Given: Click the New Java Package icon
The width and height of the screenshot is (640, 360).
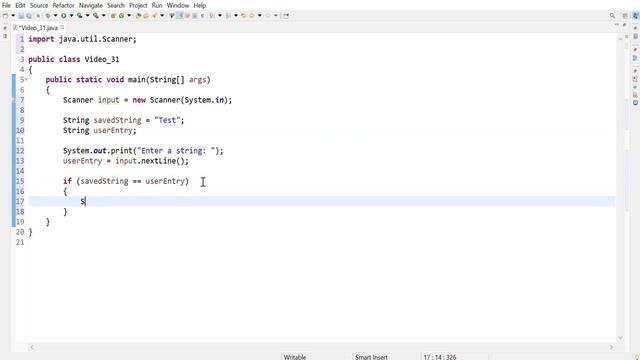Looking at the screenshot, I should (x=113, y=16).
